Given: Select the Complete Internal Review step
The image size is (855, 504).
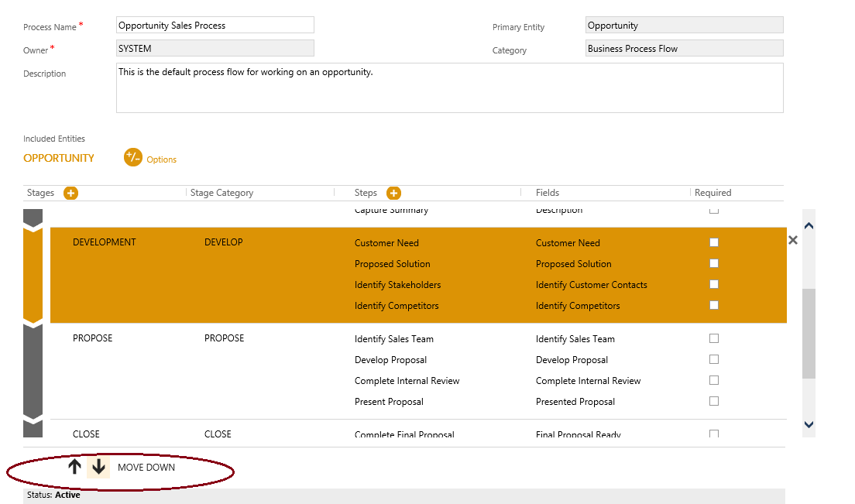Looking at the screenshot, I should pos(407,381).
